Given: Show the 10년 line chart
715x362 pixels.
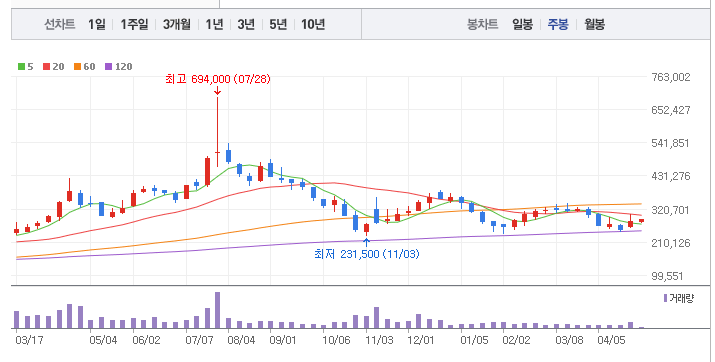Looking at the screenshot, I should point(313,24).
